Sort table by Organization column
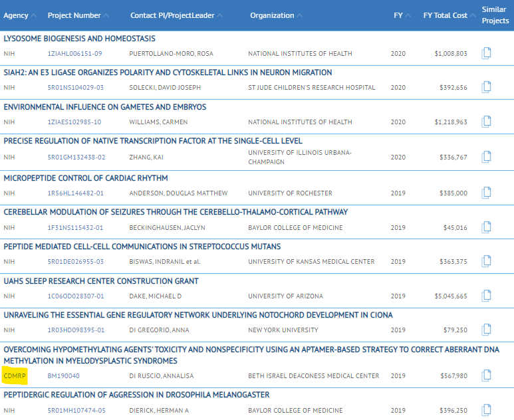Screen dimensions: 514x420 tap(276, 15)
